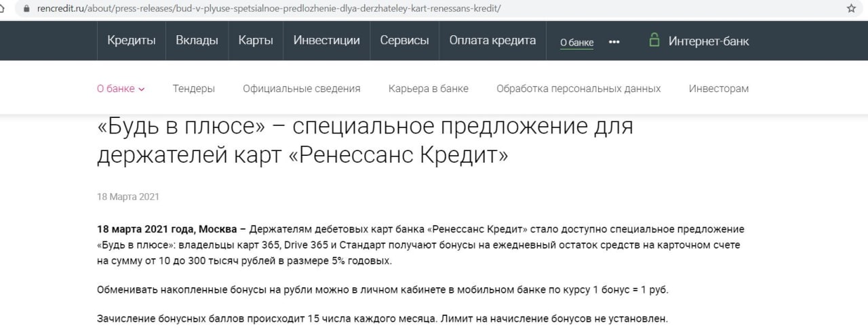Go to the Тендеры section

coord(194,89)
